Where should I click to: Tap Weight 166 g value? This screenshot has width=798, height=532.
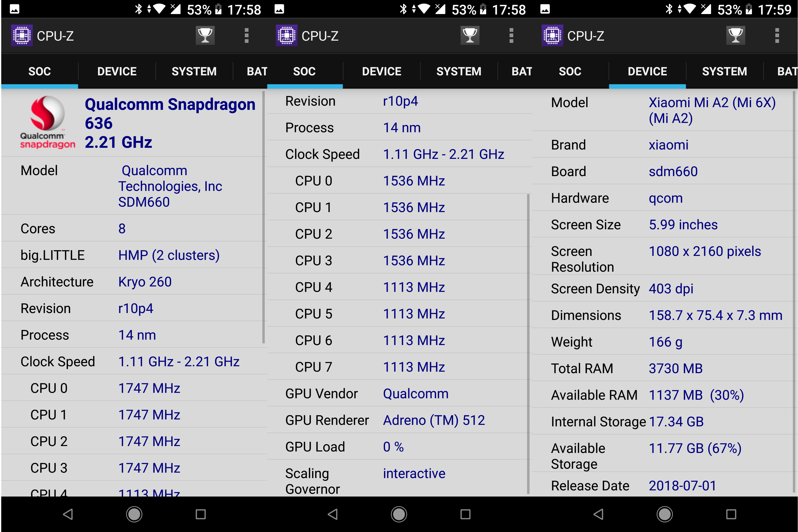coord(665,342)
